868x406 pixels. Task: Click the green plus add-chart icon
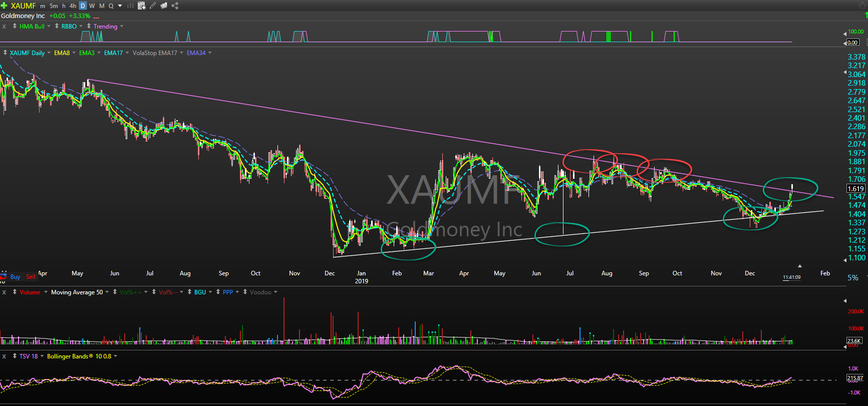point(4,6)
